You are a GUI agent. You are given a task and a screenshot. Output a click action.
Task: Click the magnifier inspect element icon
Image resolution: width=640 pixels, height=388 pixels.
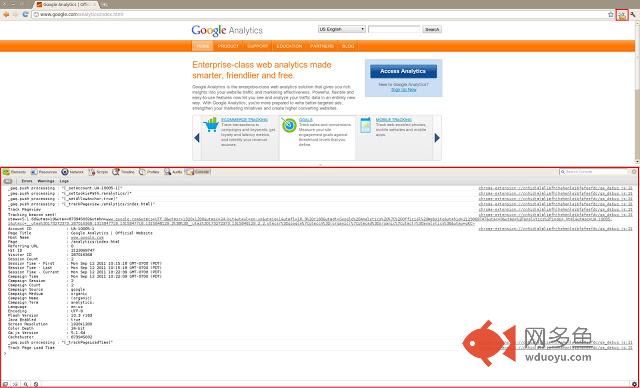(25, 384)
